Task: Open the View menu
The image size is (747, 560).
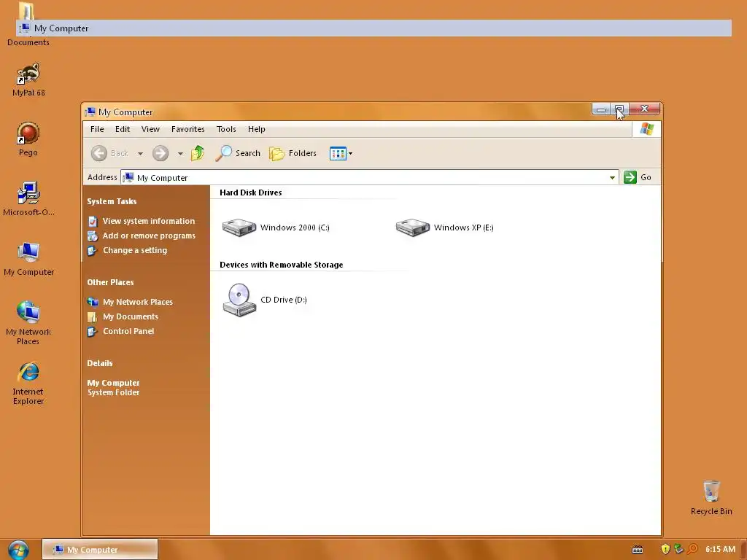Action: pyautogui.click(x=150, y=129)
